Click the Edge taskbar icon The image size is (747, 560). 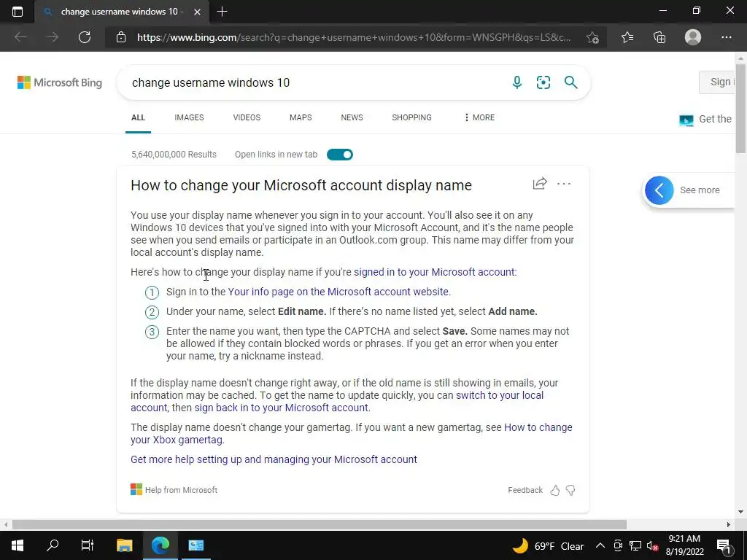tap(160, 545)
